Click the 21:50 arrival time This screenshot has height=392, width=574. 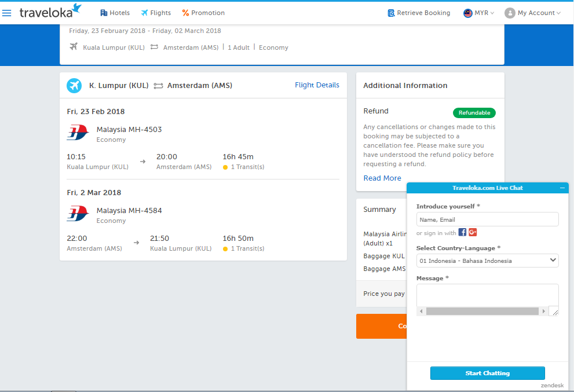pos(160,239)
